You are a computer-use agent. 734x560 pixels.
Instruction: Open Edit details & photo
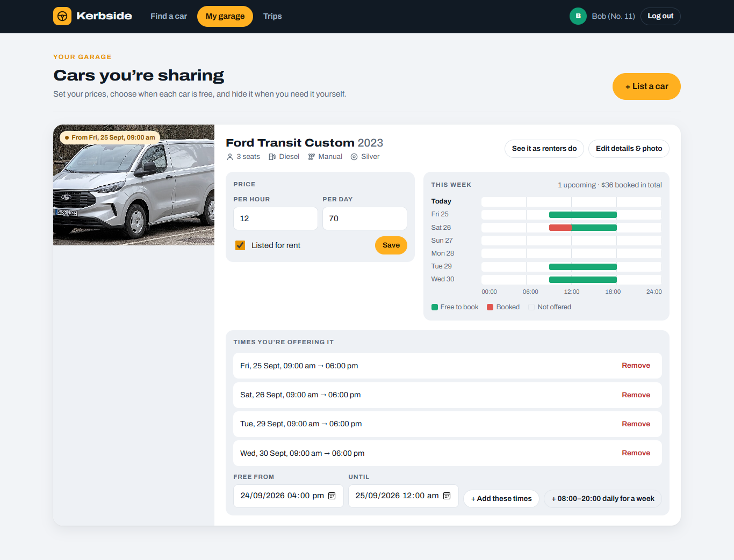tap(629, 149)
